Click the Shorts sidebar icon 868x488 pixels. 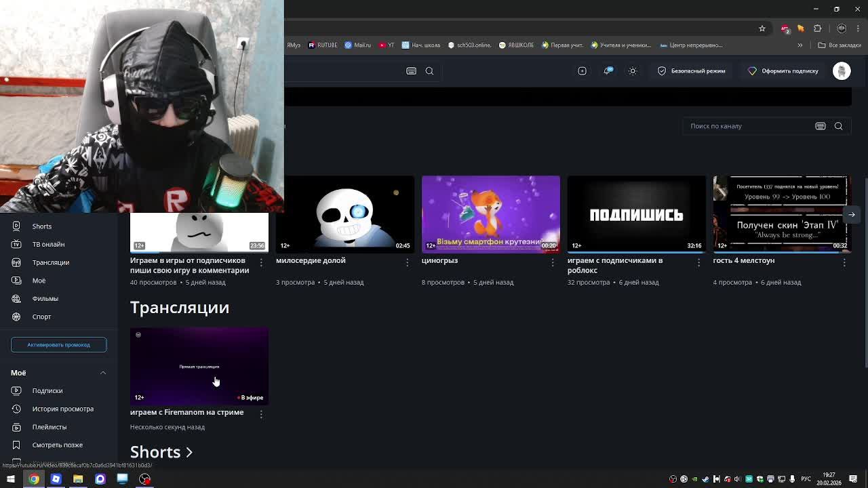click(x=16, y=226)
